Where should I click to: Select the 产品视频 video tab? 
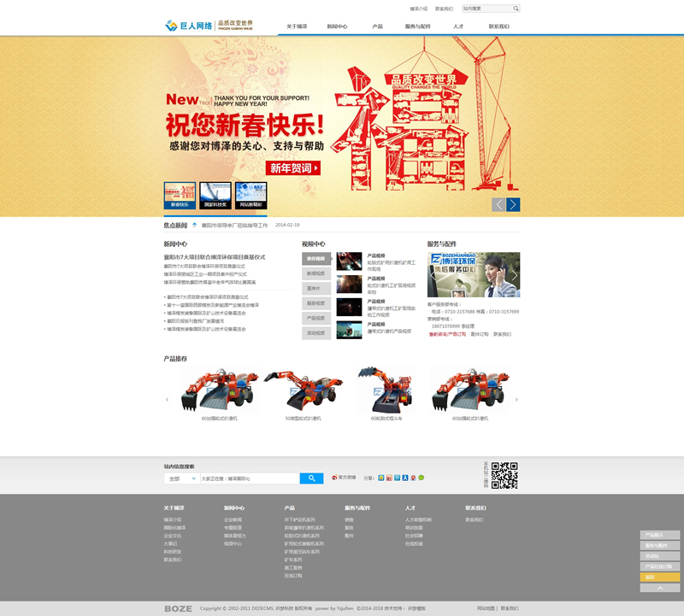point(315,318)
